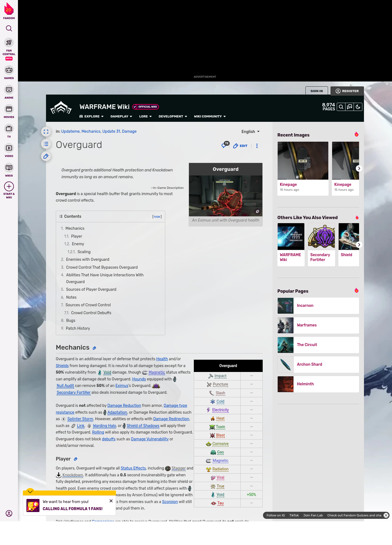Click the wiki header search icon
Viewport: 392px width, 545px height.
(x=341, y=107)
